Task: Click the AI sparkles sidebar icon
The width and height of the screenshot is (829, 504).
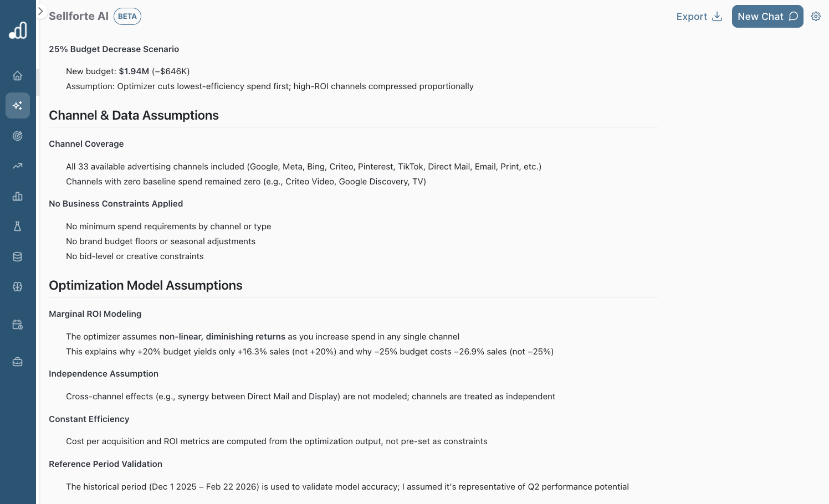Action: click(18, 105)
